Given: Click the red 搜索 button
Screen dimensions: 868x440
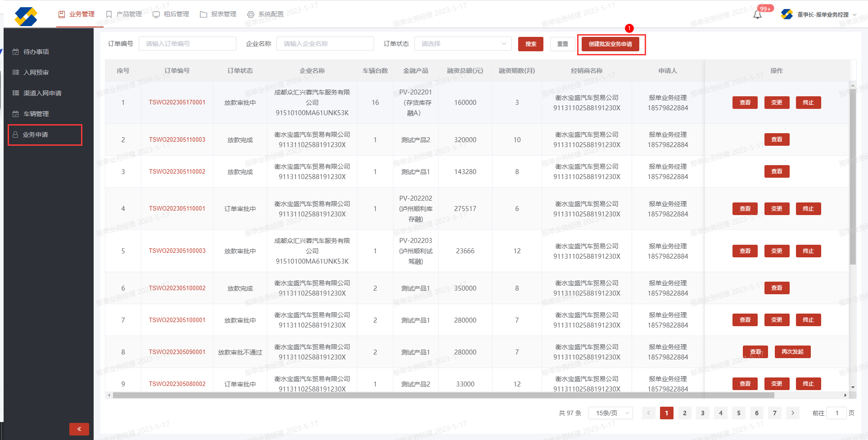Looking at the screenshot, I should click(x=531, y=44).
